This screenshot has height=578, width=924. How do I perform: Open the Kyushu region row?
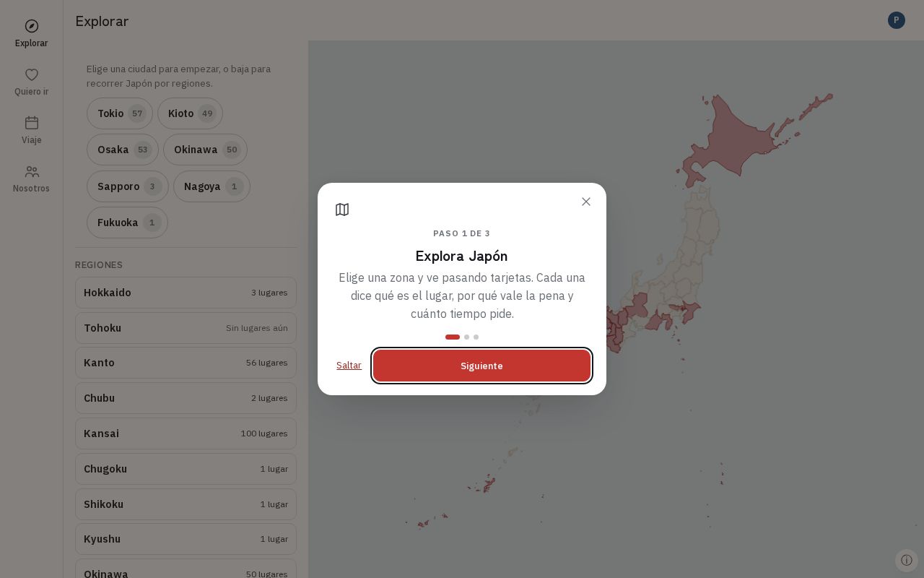(186, 539)
